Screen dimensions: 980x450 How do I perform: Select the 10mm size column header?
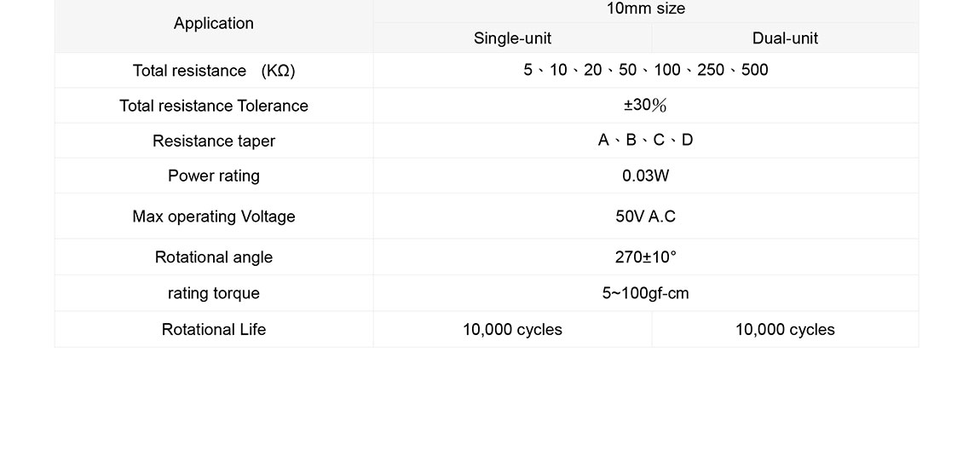pyautogui.click(x=645, y=9)
